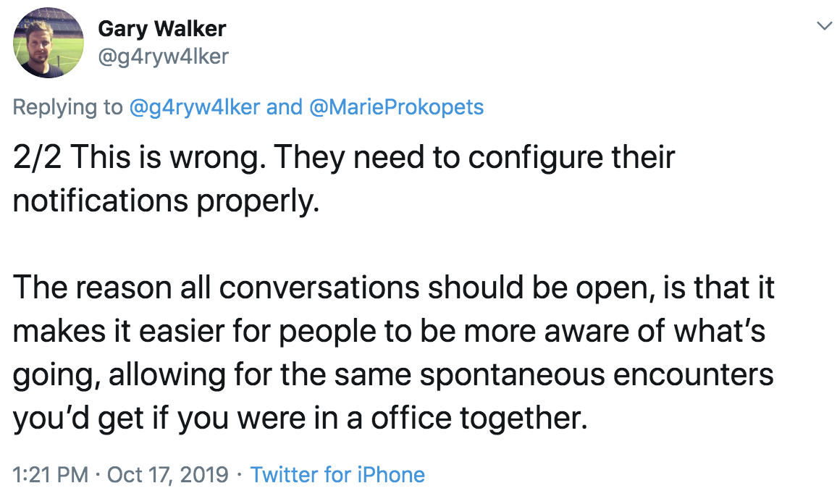Select 'The reason all conversations should be open' line
837x504 pixels.
[334, 288]
